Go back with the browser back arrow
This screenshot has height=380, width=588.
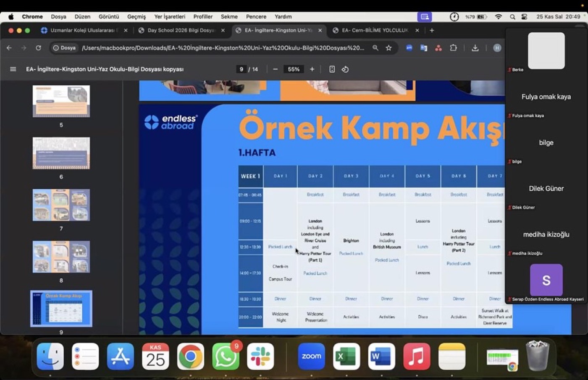click(x=9, y=48)
